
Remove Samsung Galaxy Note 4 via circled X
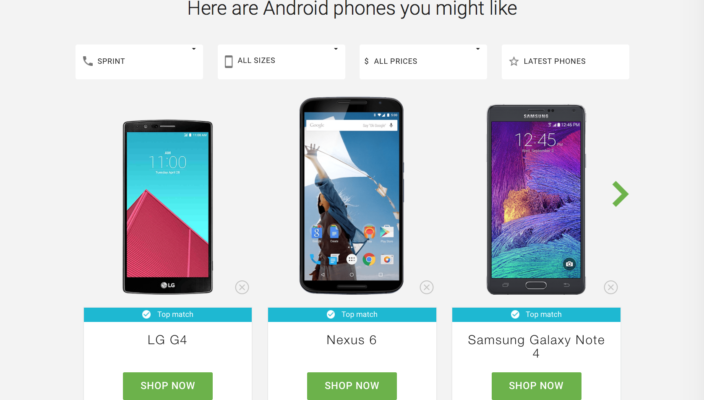pyautogui.click(x=611, y=287)
